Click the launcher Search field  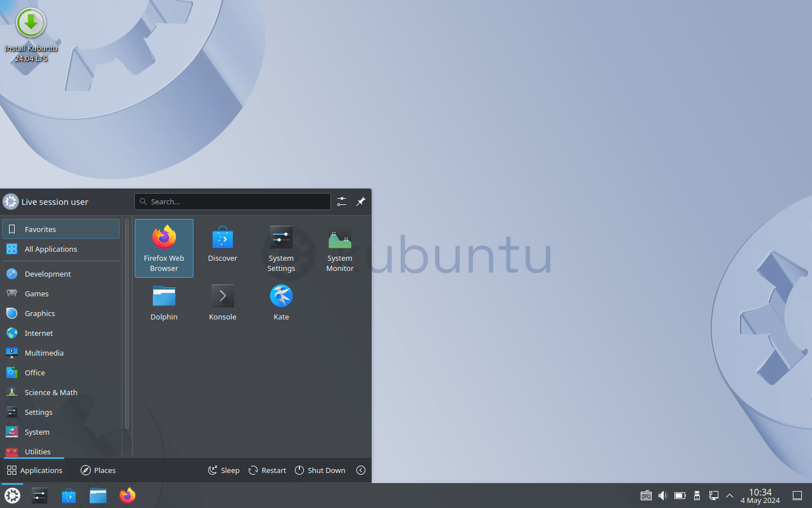pyautogui.click(x=232, y=202)
